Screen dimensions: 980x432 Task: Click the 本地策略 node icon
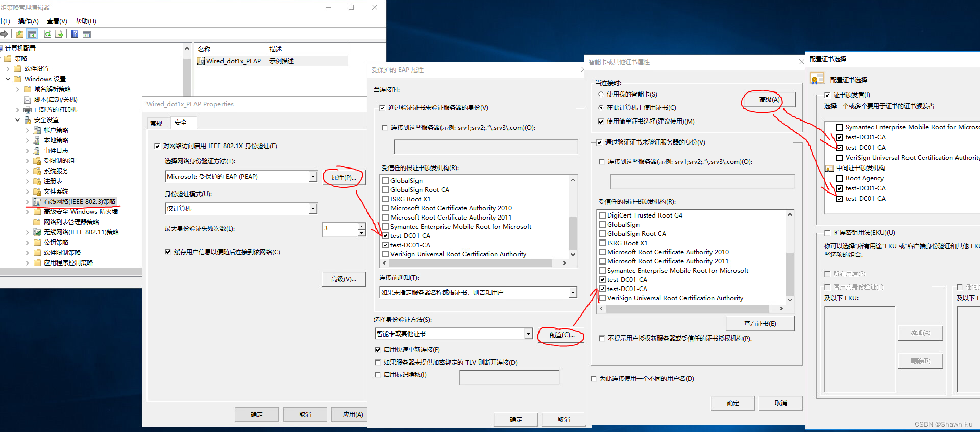tap(37, 140)
